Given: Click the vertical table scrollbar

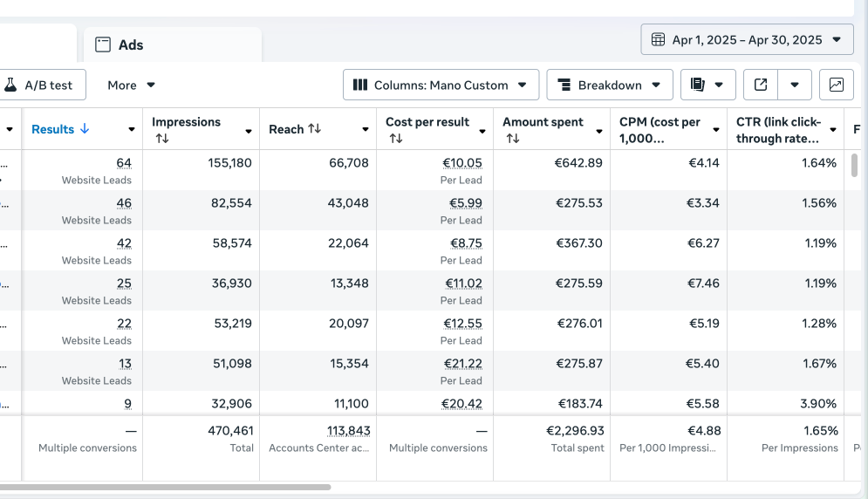Looking at the screenshot, I should 854,166.
